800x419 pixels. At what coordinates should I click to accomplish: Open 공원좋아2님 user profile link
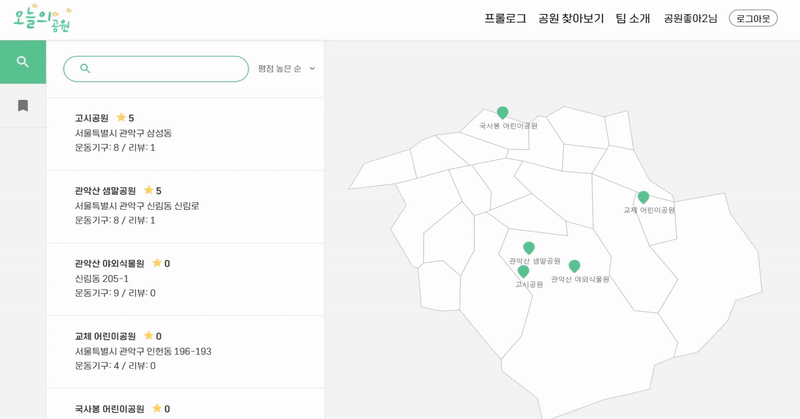click(690, 19)
